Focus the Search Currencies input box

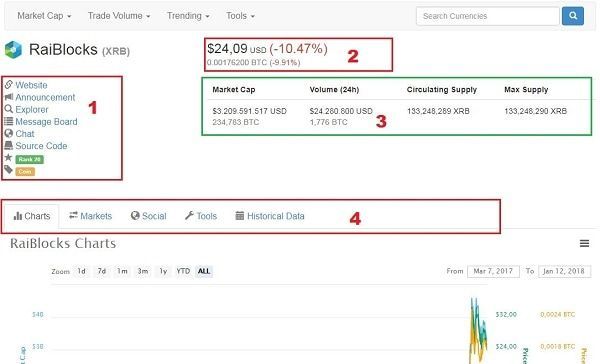coord(488,16)
